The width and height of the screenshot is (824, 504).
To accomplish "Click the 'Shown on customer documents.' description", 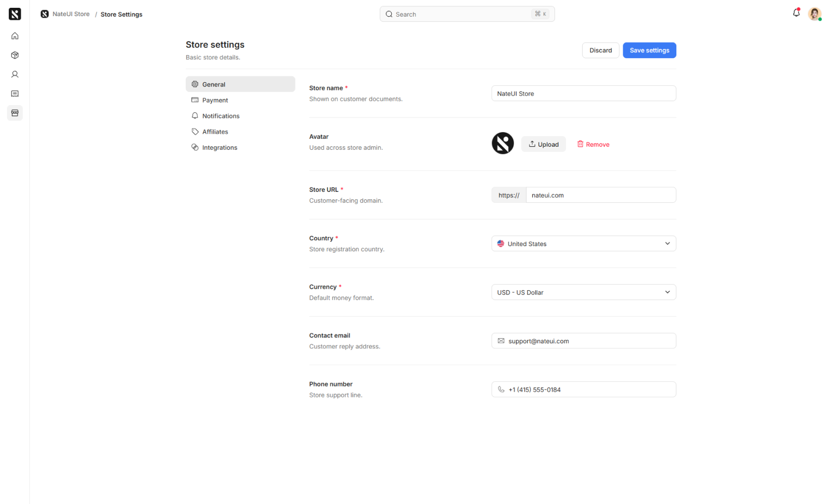I will 356,99.
